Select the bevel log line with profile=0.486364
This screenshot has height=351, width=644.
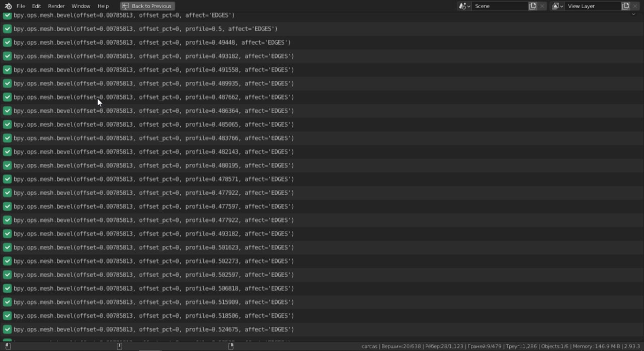[x=153, y=111]
